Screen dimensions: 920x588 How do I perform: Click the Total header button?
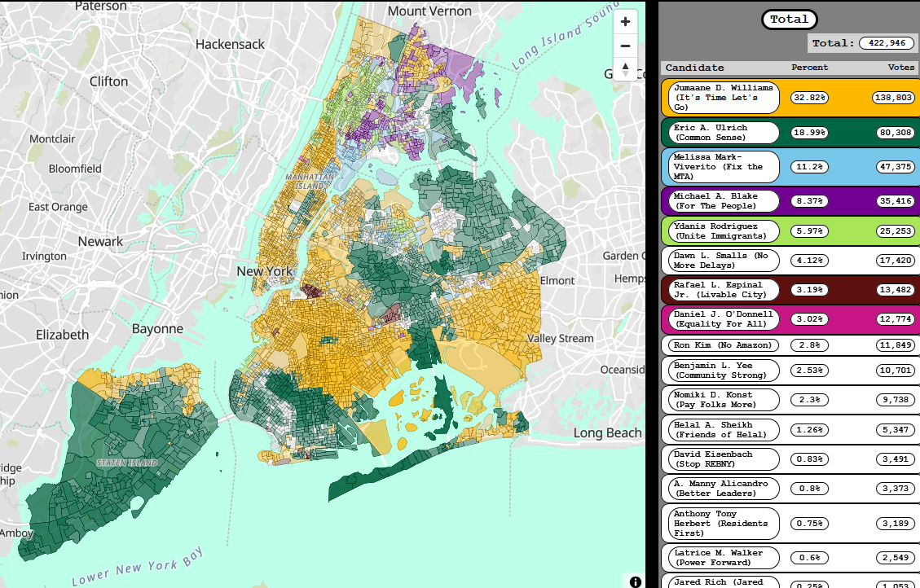pos(789,20)
